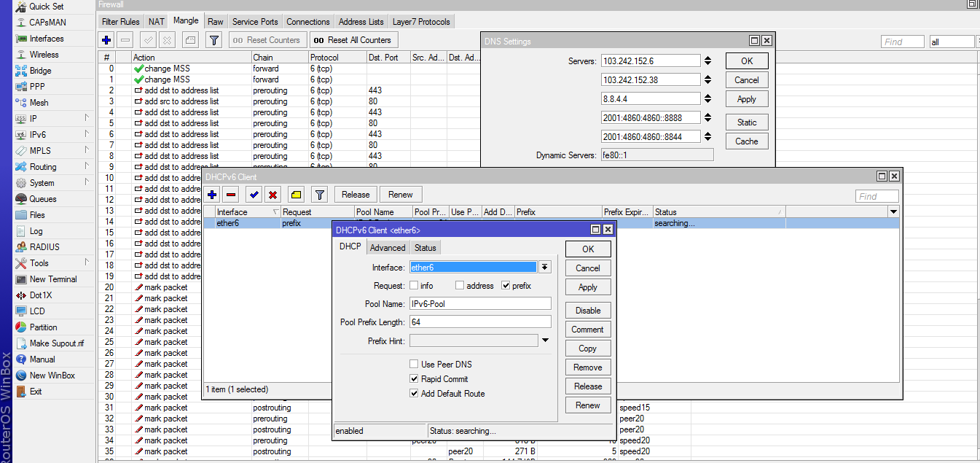Click the Pool Name input field
Viewport: 980px width, 463px height.
(480, 304)
